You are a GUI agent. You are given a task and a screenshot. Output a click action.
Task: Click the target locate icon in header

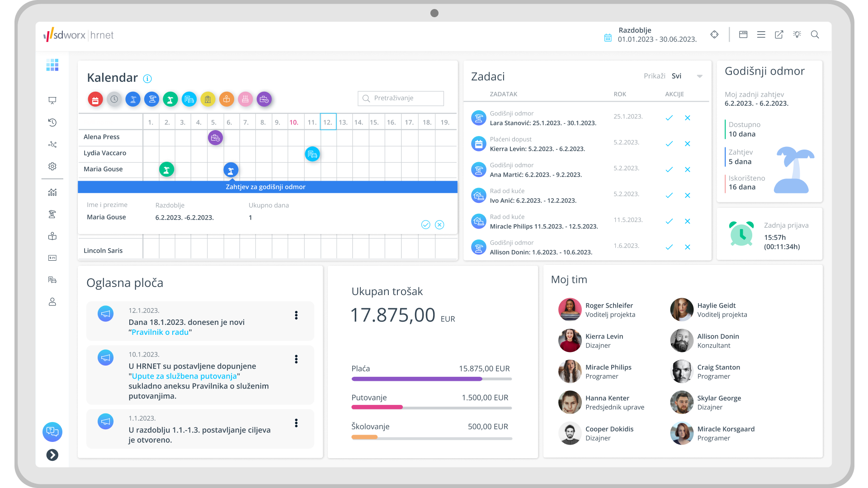point(714,34)
